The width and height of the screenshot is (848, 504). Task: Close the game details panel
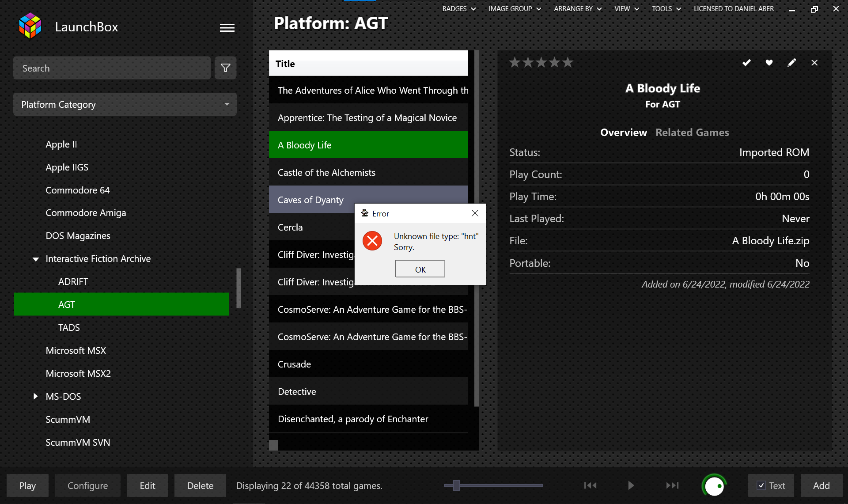(814, 63)
